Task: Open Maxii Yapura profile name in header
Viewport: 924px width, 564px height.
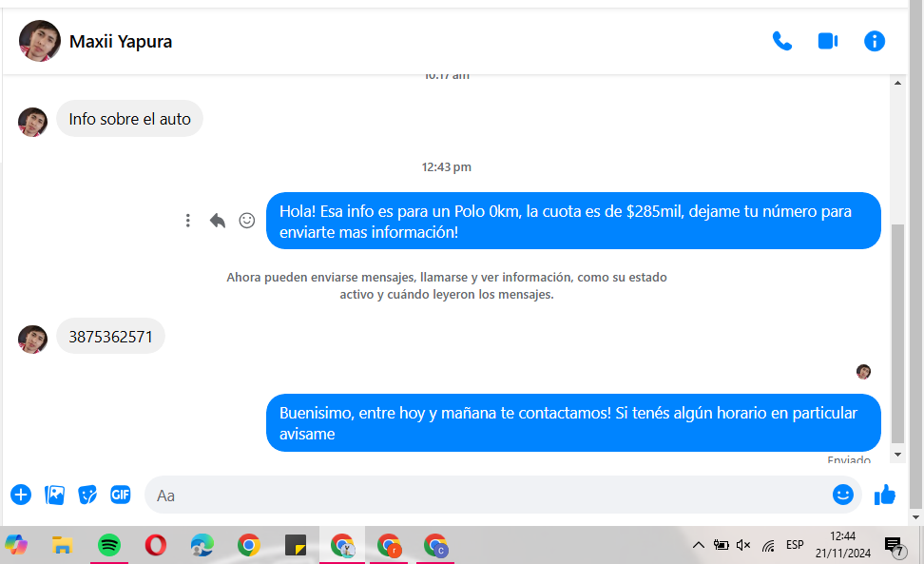Action: 121,42
